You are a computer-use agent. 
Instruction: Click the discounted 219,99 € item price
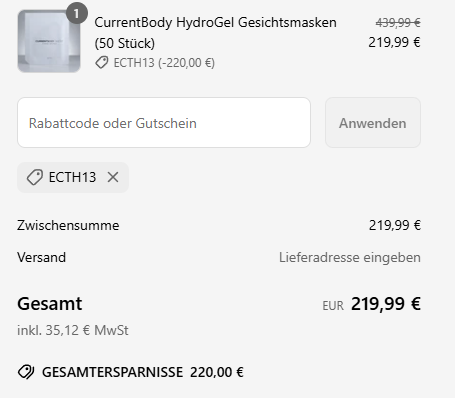[394, 42]
